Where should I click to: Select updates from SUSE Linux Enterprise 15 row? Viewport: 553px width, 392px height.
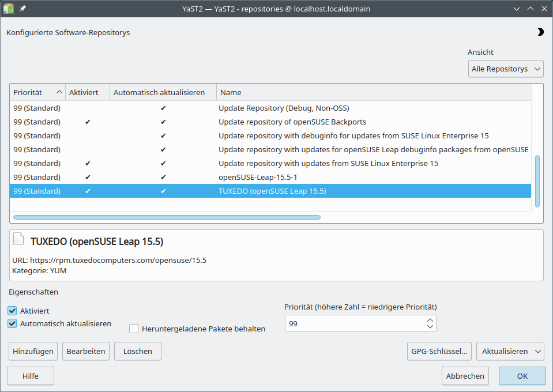point(270,163)
